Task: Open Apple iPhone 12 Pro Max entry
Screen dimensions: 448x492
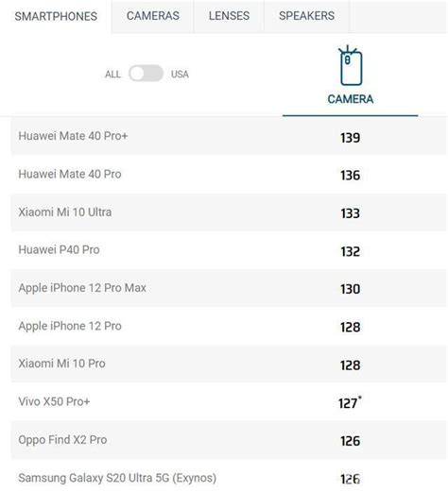Action: (x=82, y=288)
